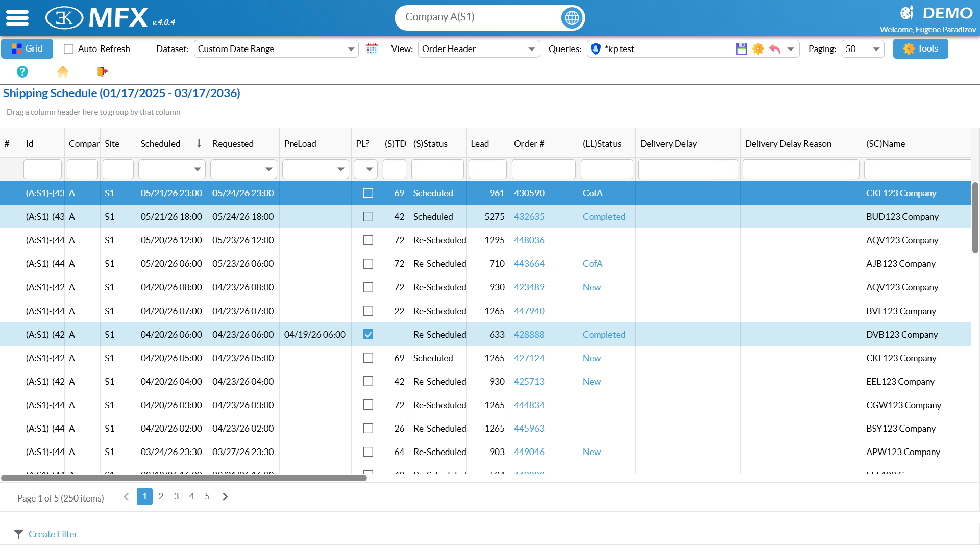980x551 pixels.
Task: Save the current query with disk icon
Action: coord(742,48)
